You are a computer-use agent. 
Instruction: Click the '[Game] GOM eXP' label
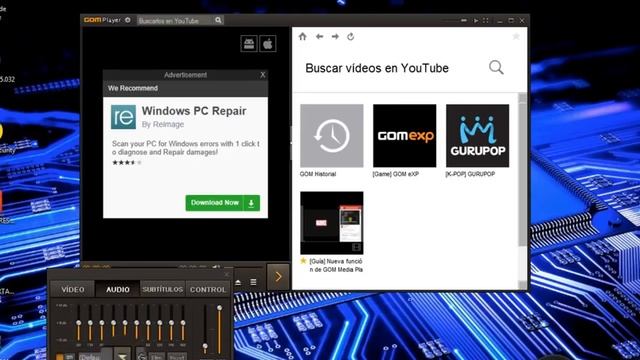[x=396, y=174]
